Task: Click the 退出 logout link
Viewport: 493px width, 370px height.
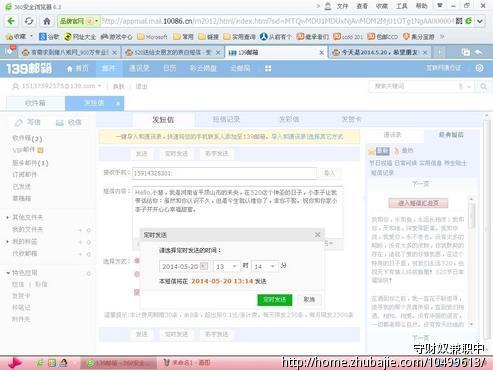Action: click(141, 87)
